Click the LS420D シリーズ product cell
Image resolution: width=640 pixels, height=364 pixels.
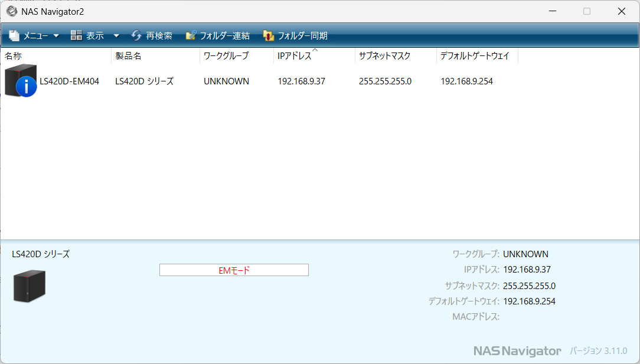[x=145, y=81]
